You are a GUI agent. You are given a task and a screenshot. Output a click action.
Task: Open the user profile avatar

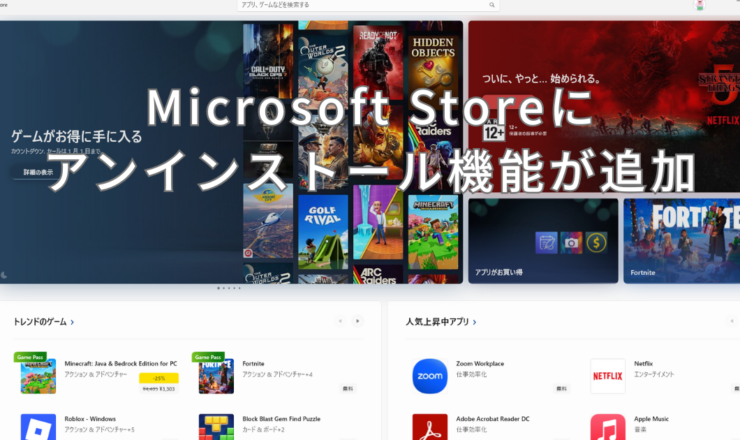(x=699, y=5)
